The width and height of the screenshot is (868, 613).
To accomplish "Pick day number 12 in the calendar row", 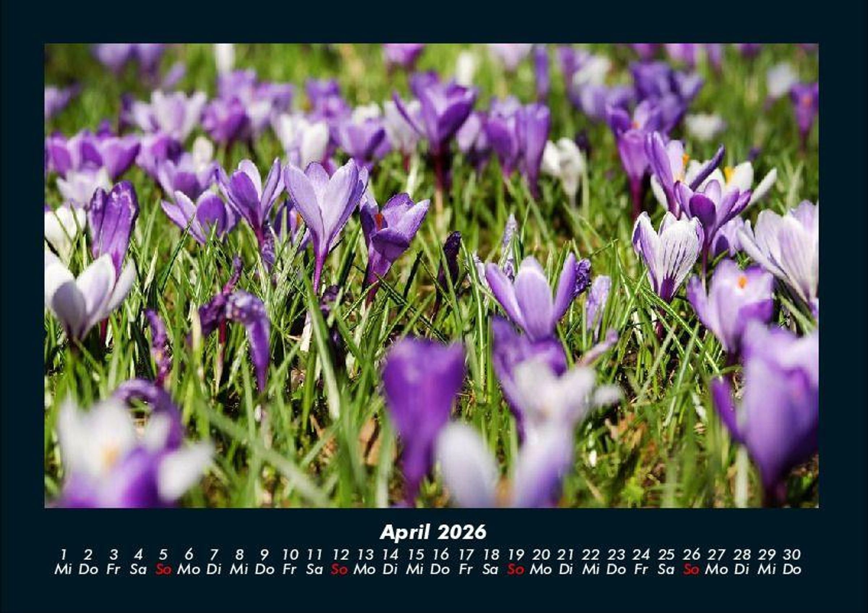I will click(340, 554).
